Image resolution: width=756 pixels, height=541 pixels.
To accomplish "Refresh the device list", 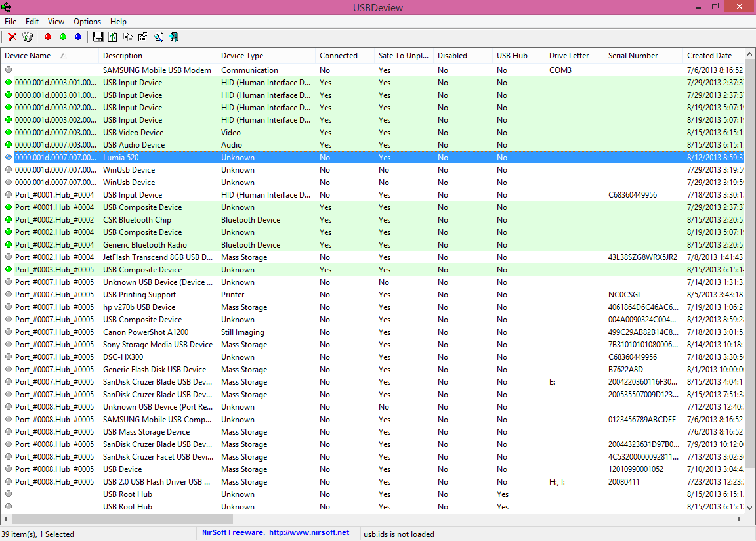I will point(112,37).
